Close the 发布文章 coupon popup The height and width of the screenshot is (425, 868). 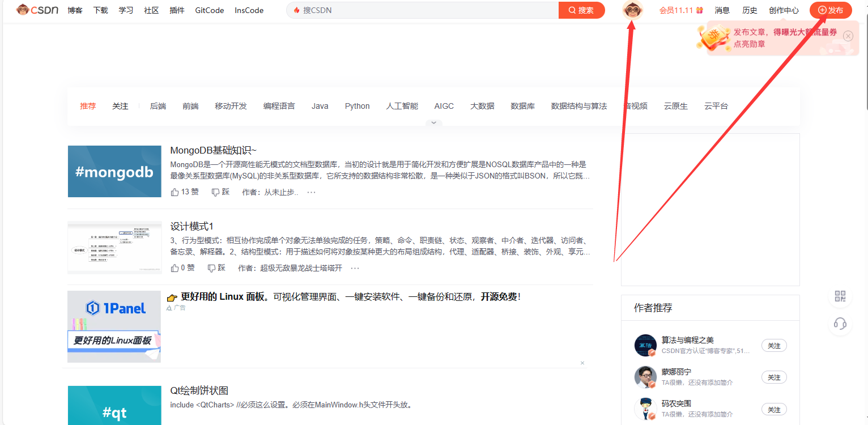(848, 36)
